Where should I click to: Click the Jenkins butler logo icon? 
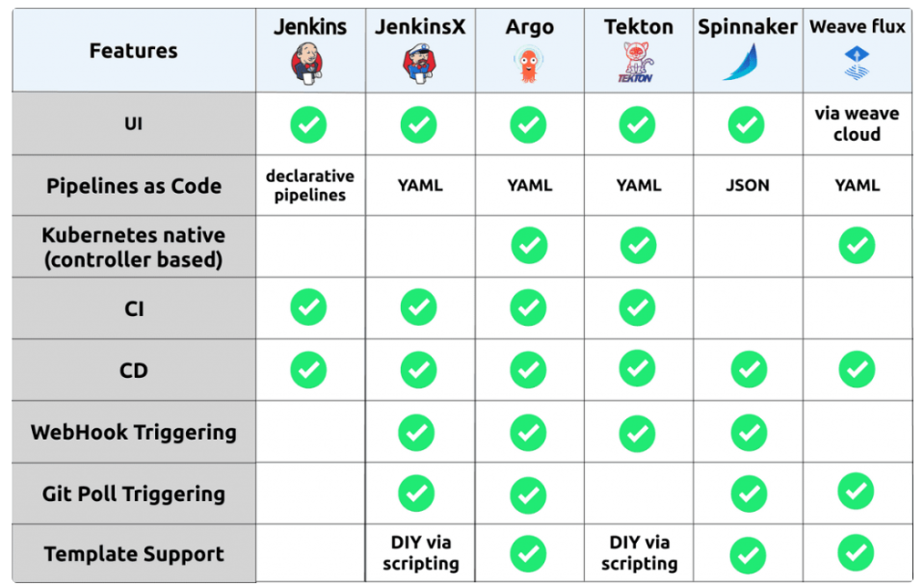(308, 63)
